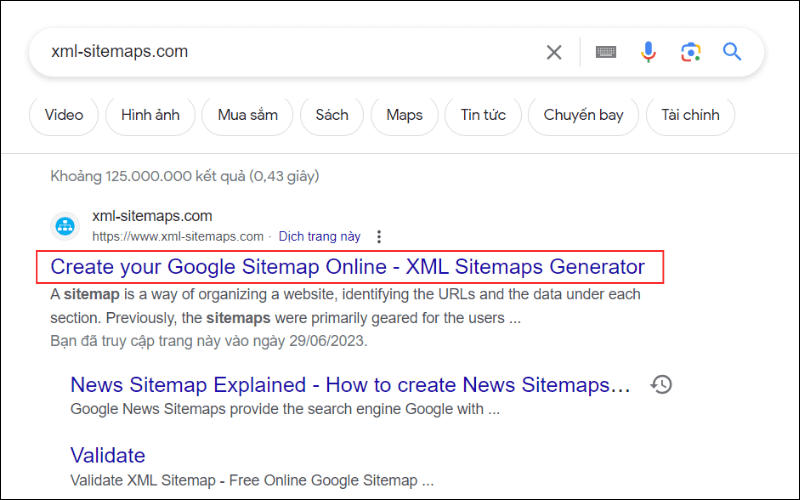Viewport: 800px width, 500px height.
Task: Click the https://www.xml-sitemaps.com URL text
Action: [178, 237]
